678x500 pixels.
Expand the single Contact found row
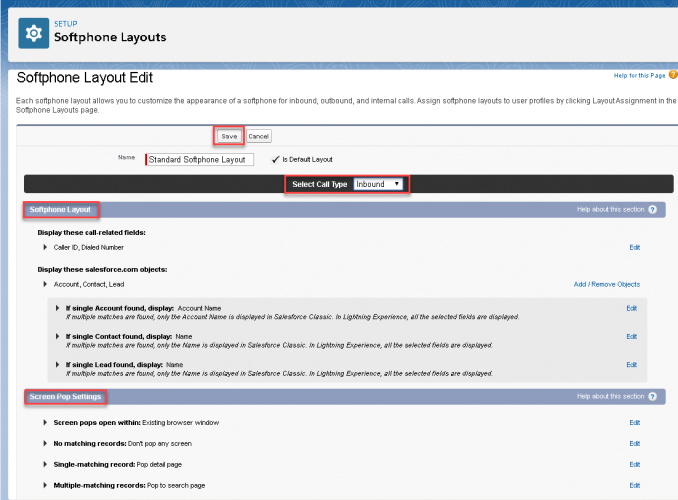57,337
